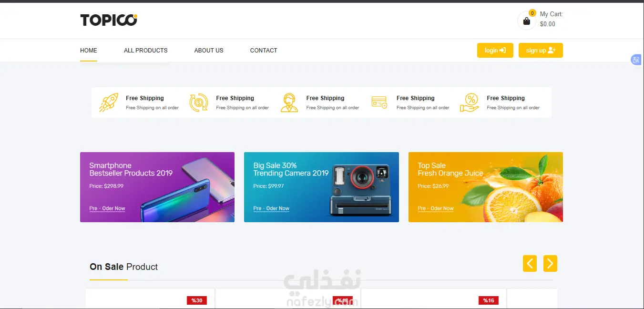Click Price: $298.99 on Smartphone banner
This screenshot has width=644, height=309.
[106, 186]
